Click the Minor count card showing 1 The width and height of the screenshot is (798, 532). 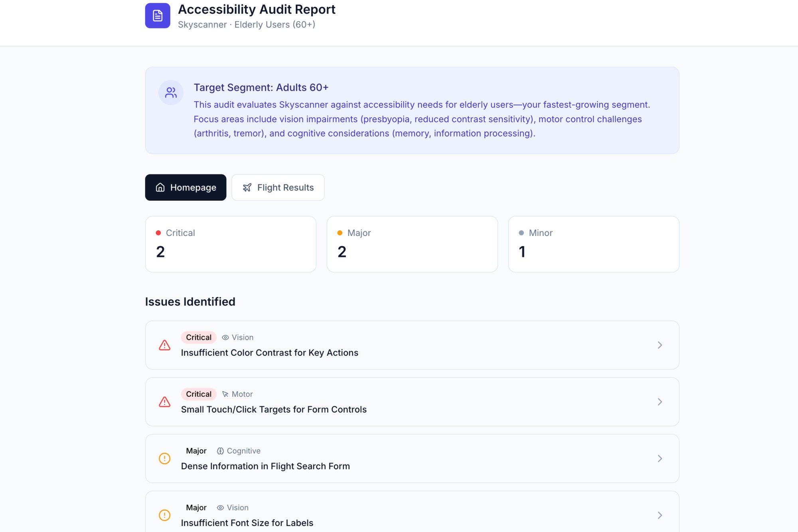[593, 244]
